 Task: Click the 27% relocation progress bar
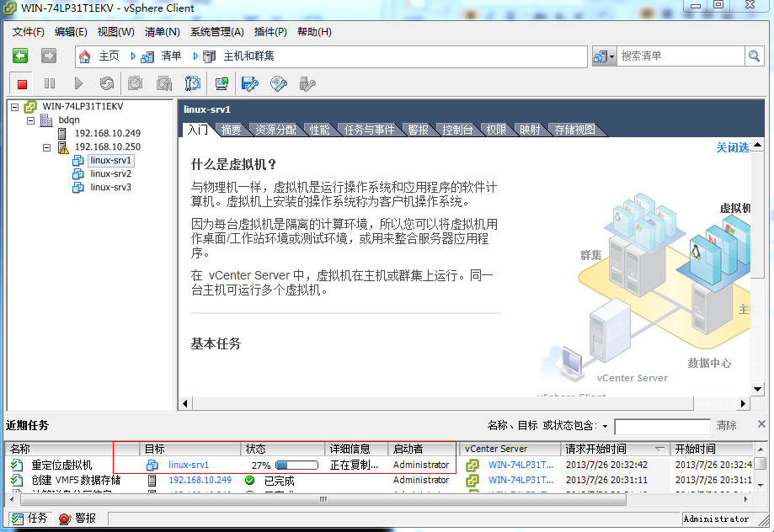pyautogui.click(x=296, y=465)
